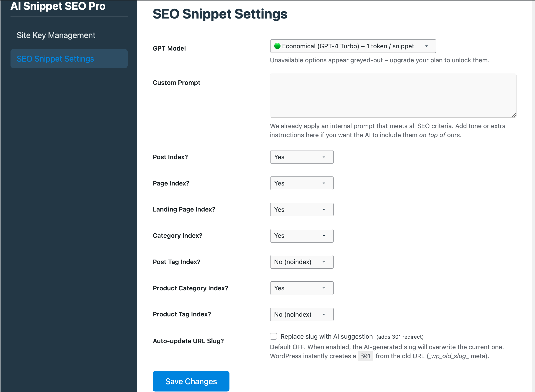Image resolution: width=535 pixels, height=392 pixels.
Task: Open the Product Tag Index dropdown
Action: click(302, 314)
